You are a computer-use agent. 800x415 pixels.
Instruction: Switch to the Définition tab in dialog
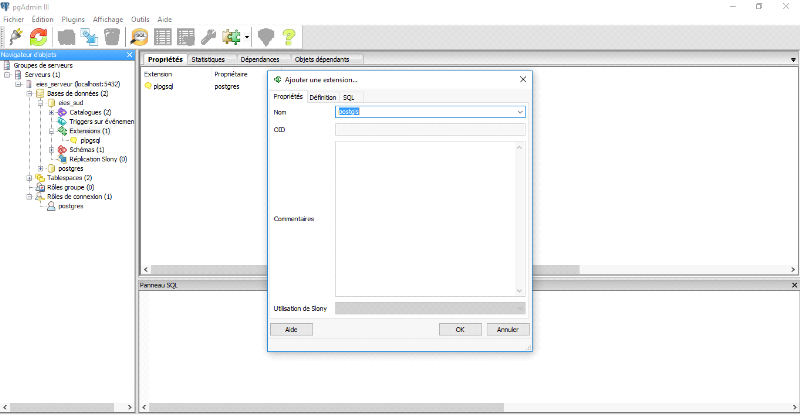pos(323,97)
